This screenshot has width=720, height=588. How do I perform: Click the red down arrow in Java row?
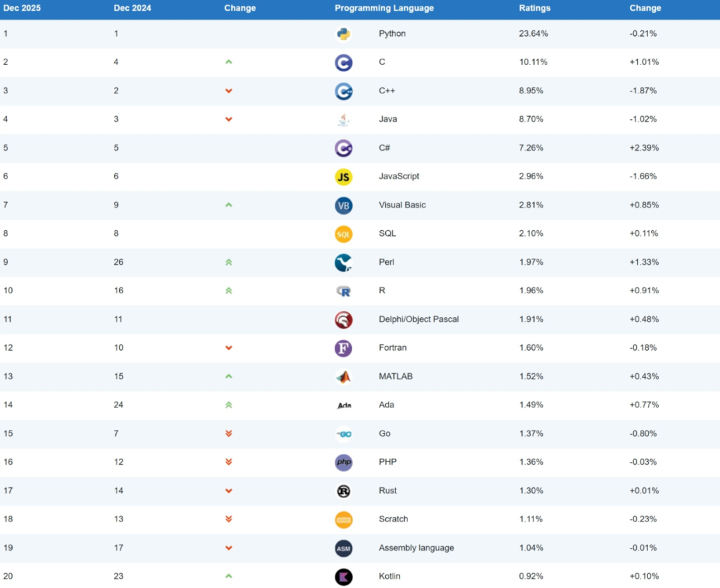[229, 119]
